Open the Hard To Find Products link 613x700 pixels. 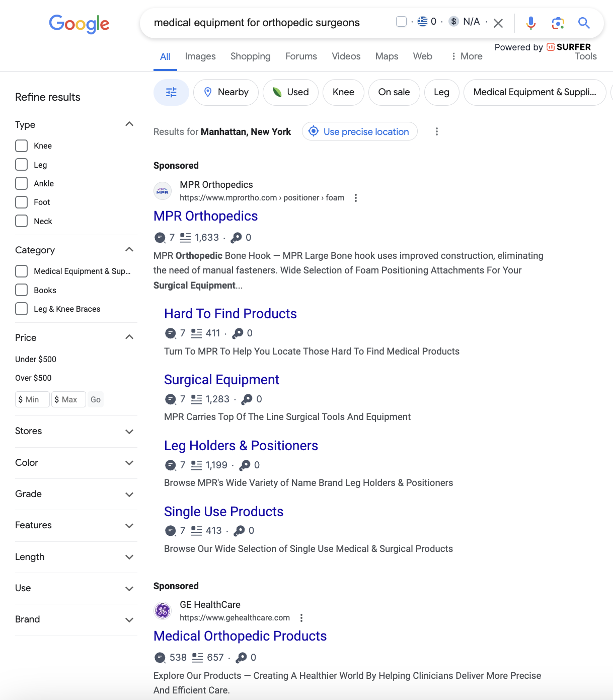point(231,314)
